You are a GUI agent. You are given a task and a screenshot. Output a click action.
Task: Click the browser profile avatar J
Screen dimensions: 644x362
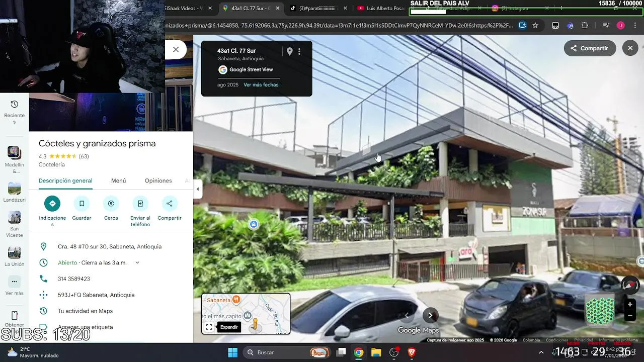pos(621,25)
